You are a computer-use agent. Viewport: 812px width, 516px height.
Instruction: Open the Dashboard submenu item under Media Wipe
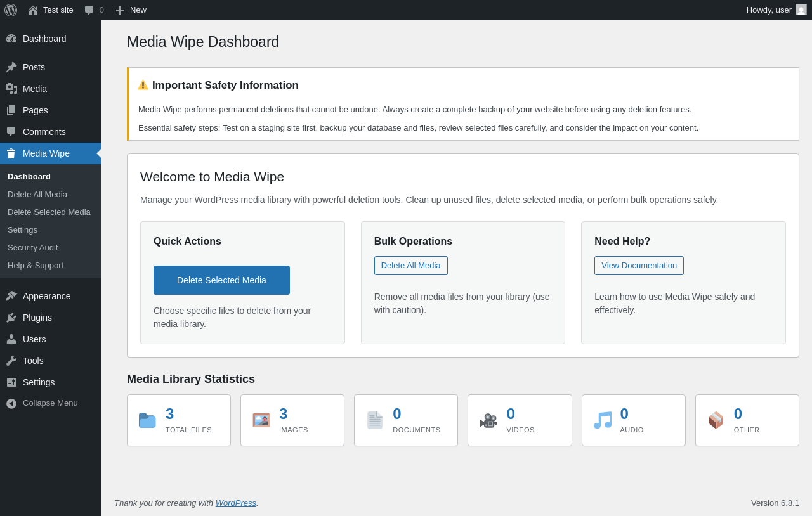coord(29,176)
